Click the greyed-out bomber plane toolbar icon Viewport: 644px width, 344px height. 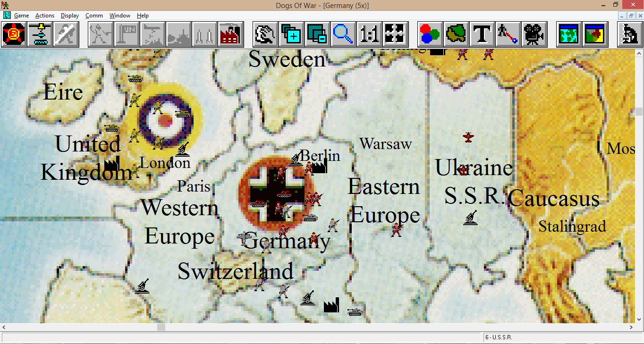[x=153, y=34]
